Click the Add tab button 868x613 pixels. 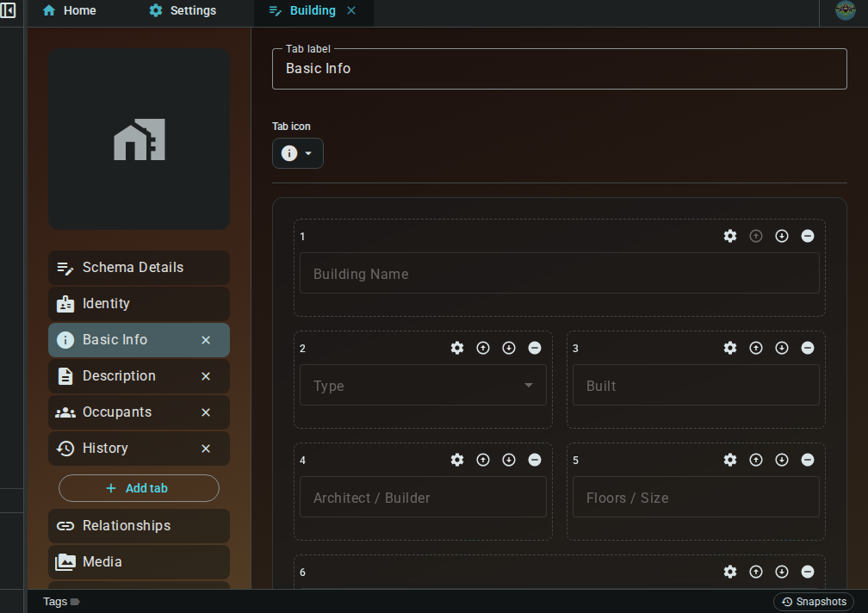point(139,488)
